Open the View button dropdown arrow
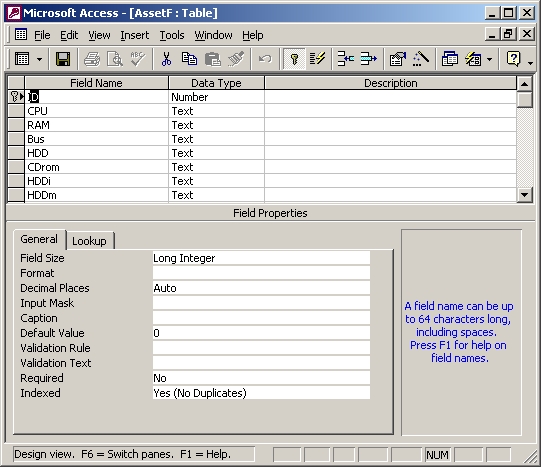This screenshot has width=541, height=467. (39, 59)
